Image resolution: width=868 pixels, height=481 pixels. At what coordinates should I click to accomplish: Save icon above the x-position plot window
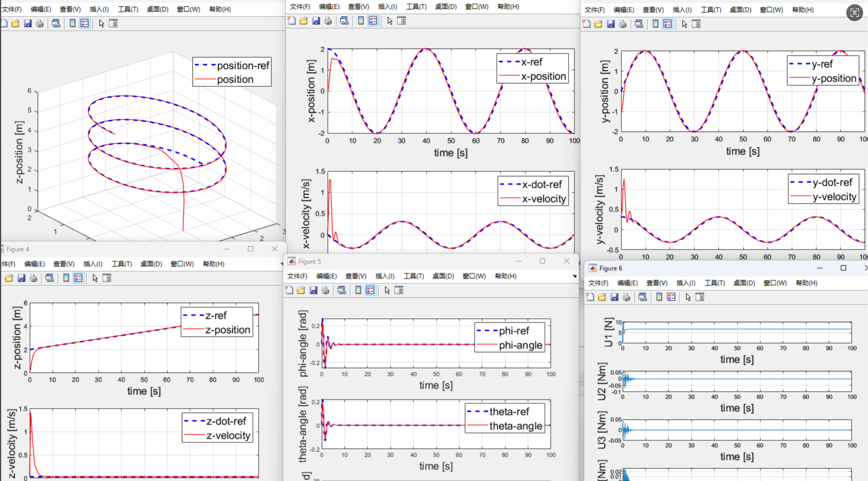[x=316, y=21]
